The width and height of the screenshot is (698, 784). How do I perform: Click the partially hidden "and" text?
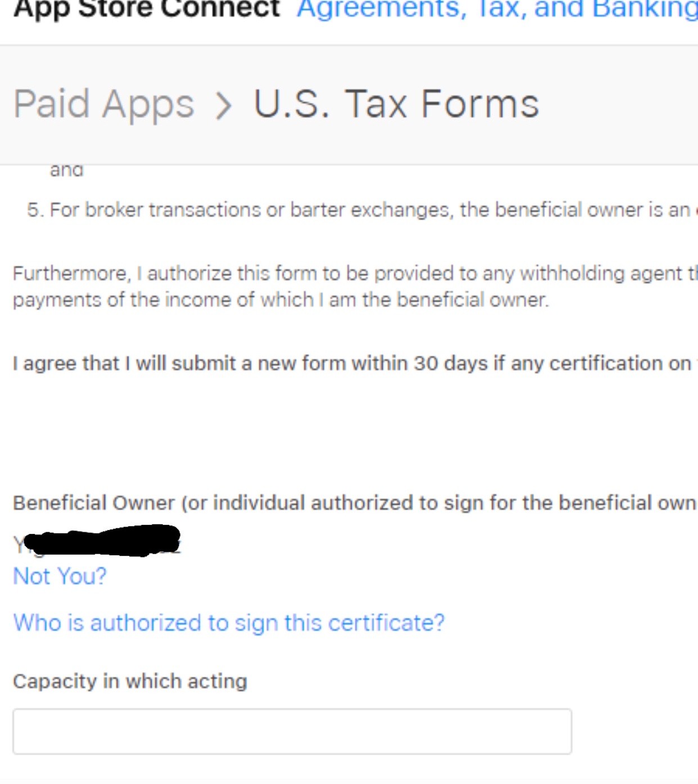pos(66,170)
